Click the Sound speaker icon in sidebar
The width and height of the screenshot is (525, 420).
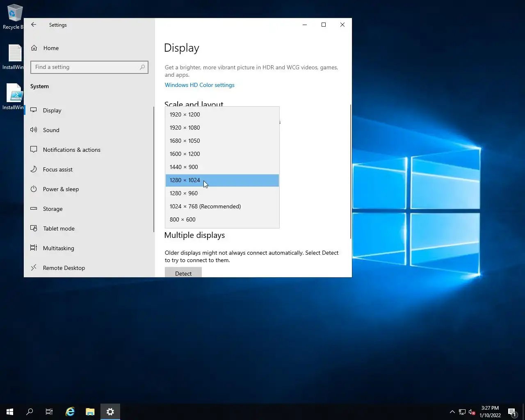coord(34,130)
